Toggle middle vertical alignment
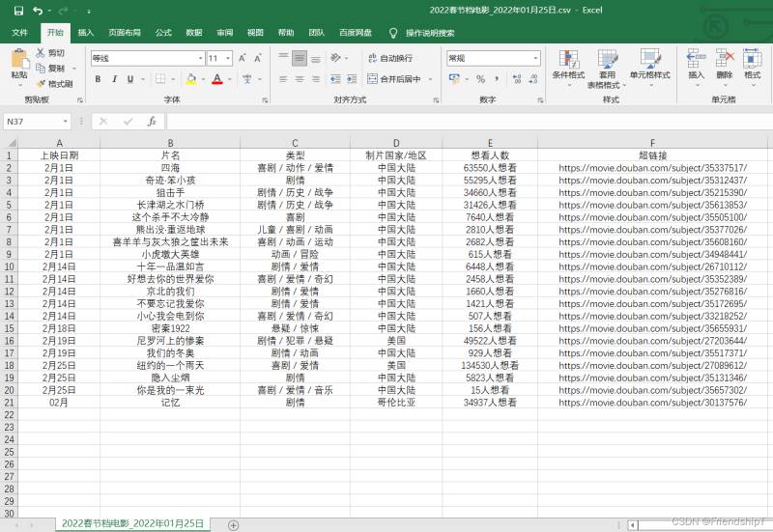 pos(300,58)
